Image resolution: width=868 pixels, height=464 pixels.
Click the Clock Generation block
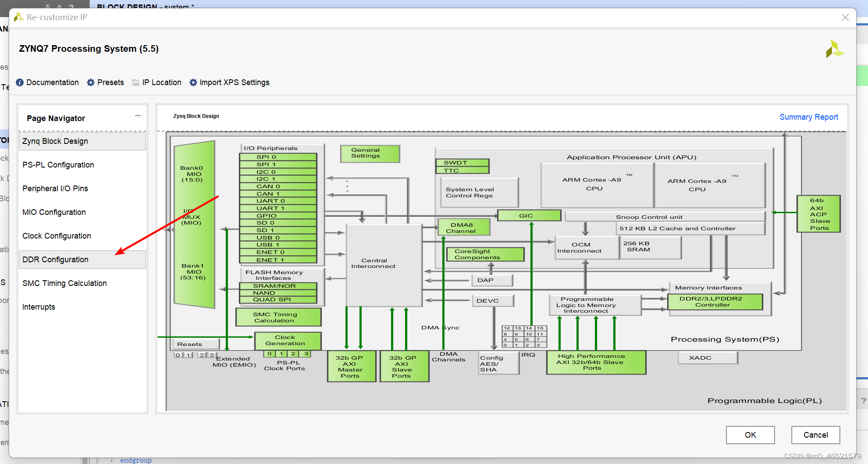(288, 340)
